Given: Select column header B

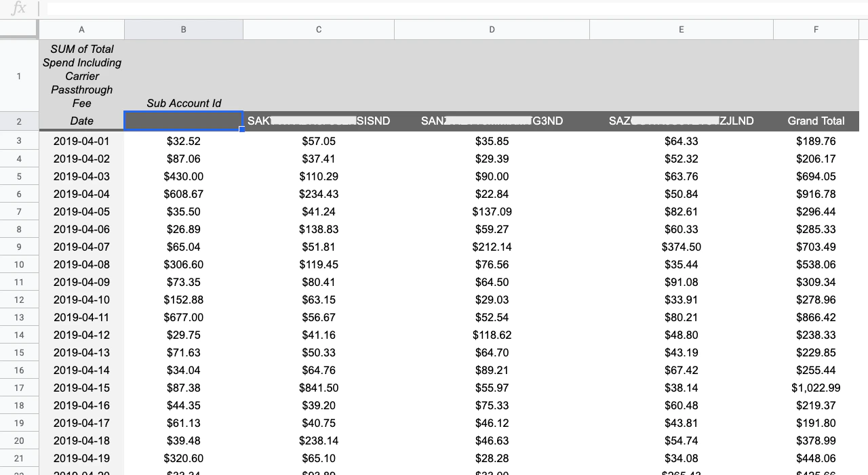Looking at the screenshot, I should tap(183, 29).
